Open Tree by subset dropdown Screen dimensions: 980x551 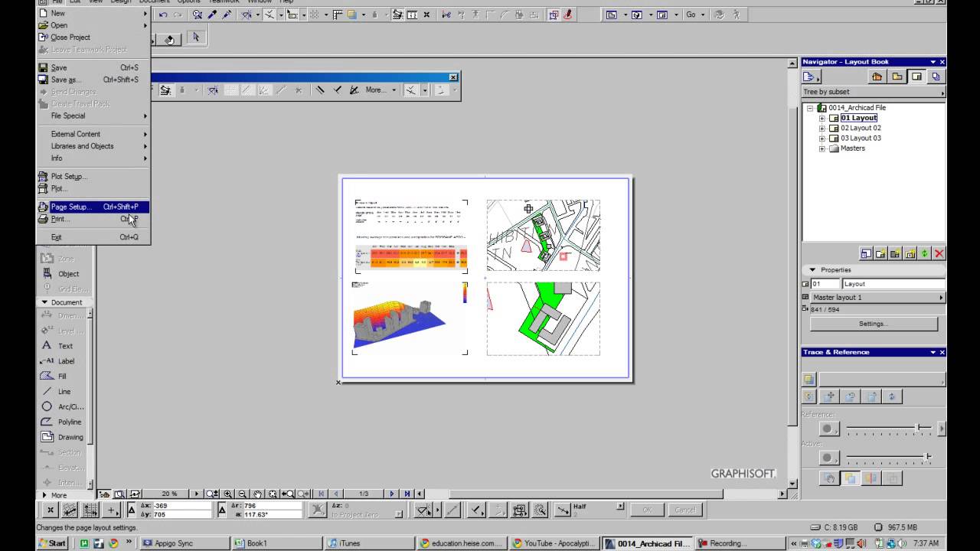pyautogui.click(x=873, y=92)
